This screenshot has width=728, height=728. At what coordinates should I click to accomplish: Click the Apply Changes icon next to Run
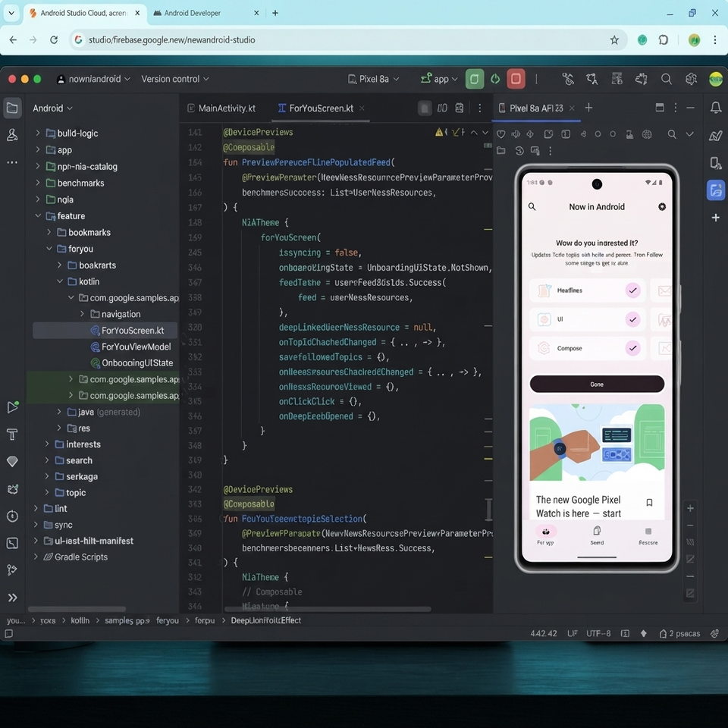[x=495, y=79]
